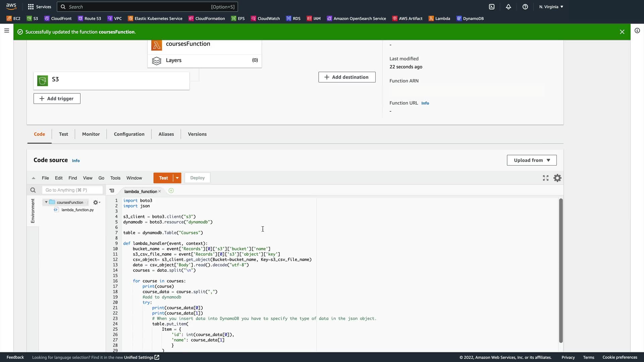Open the N. Virginia region selector
This screenshot has width=644, height=362.
[x=551, y=7]
